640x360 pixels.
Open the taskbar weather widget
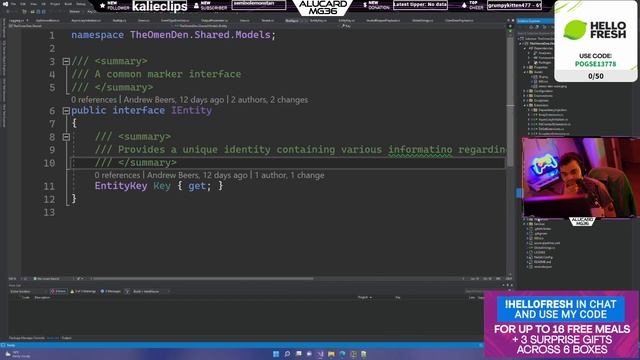tap(17, 354)
